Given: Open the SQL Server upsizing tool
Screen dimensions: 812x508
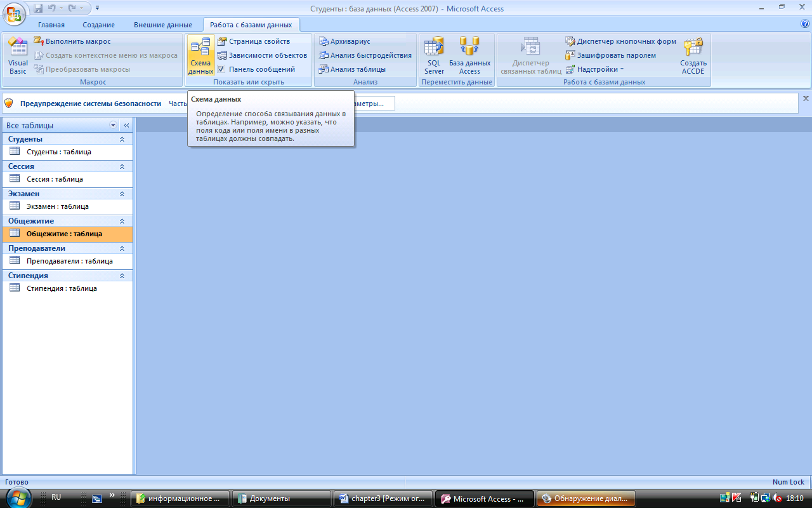Looking at the screenshot, I should point(435,57).
